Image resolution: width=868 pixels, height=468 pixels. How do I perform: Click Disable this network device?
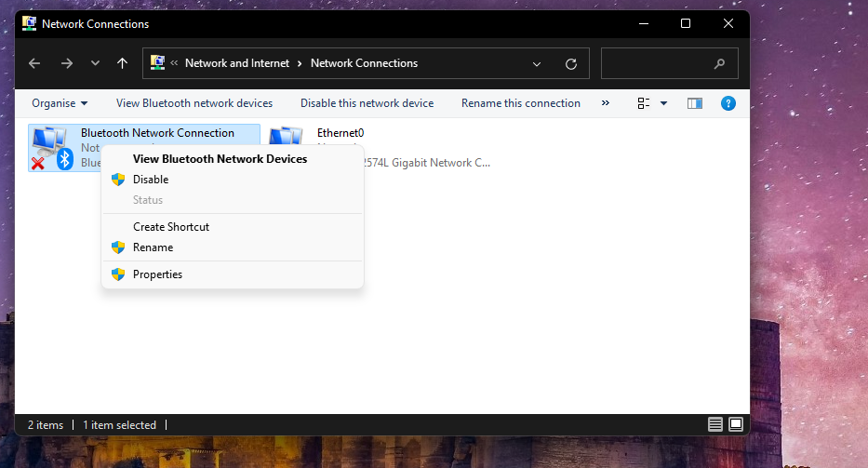(x=367, y=103)
